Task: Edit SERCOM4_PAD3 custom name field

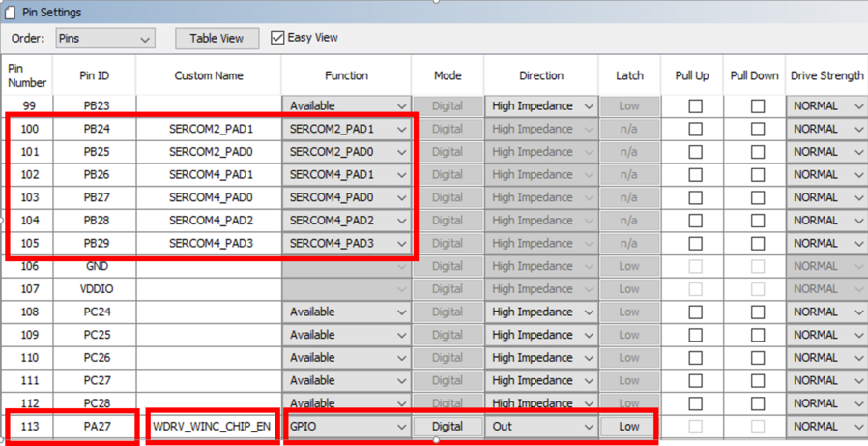Action: (209, 244)
